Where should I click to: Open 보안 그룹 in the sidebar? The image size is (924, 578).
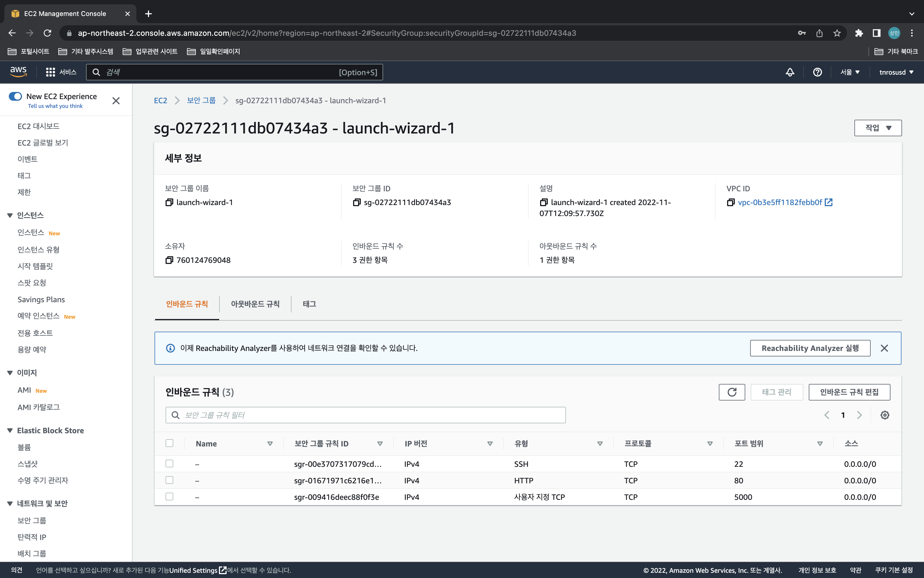pos(32,521)
